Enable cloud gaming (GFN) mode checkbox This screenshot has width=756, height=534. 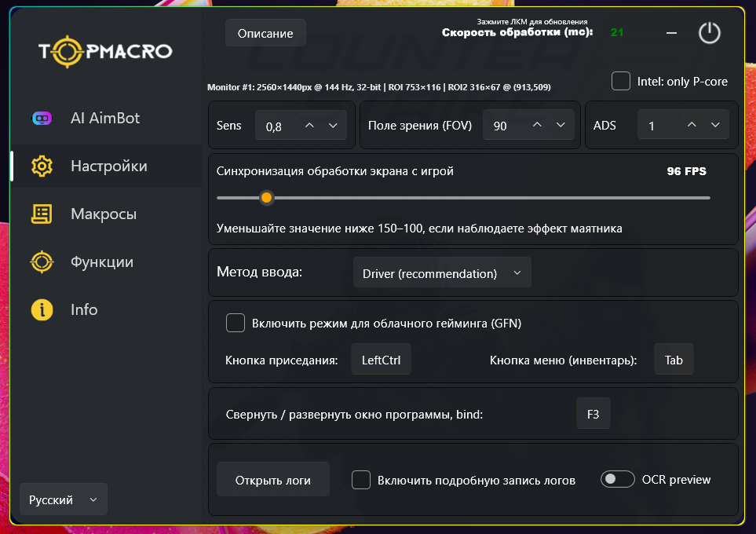pos(236,323)
